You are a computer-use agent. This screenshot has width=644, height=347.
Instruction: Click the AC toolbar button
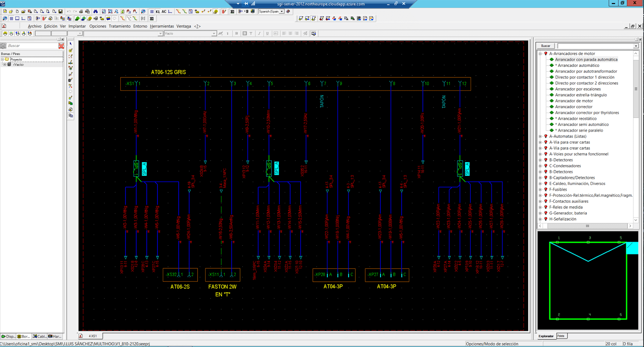point(164,11)
